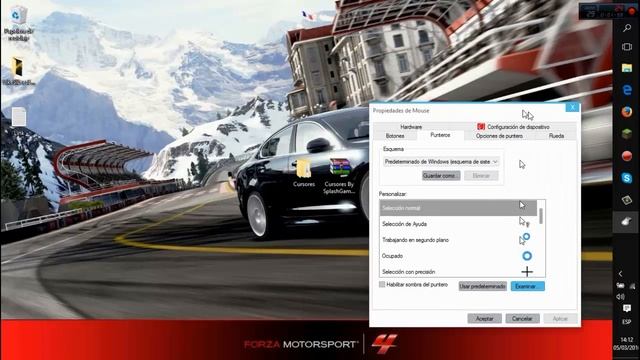Viewport: 640px width, 360px height.
Task: Click Aceptar to confirm
Action: [484, 318]
